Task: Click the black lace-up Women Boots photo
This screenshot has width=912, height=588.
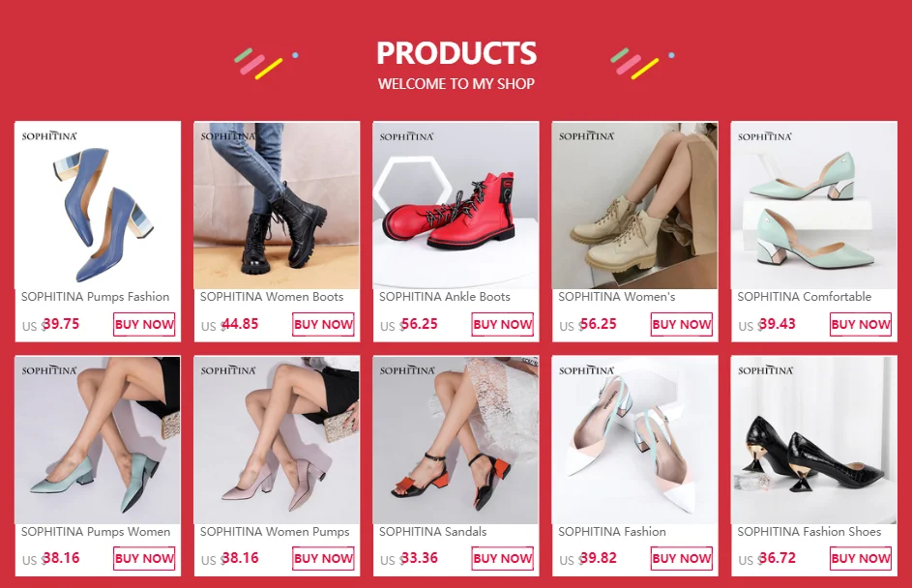Action: 277,205
